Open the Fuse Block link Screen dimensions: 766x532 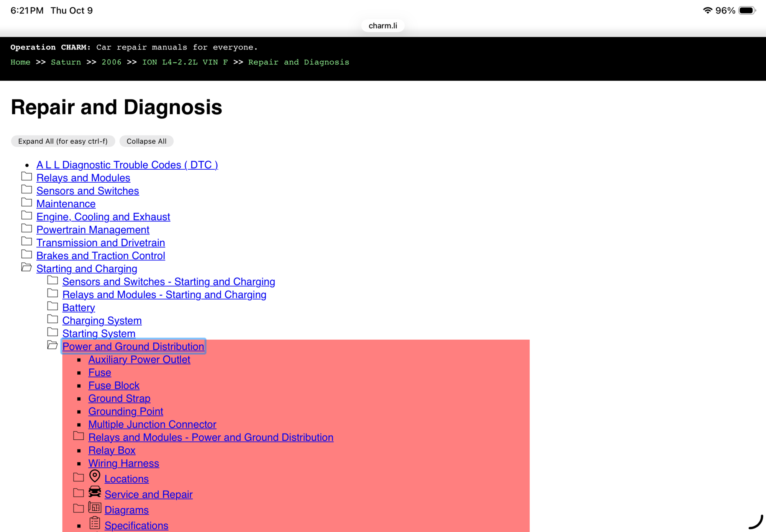(x=114, y=385)
